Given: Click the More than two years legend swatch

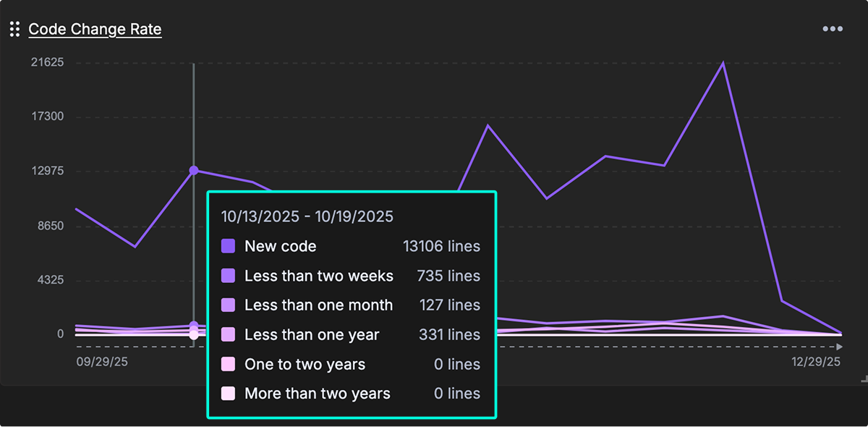Looking at the screenshot, I should [228, 393].
